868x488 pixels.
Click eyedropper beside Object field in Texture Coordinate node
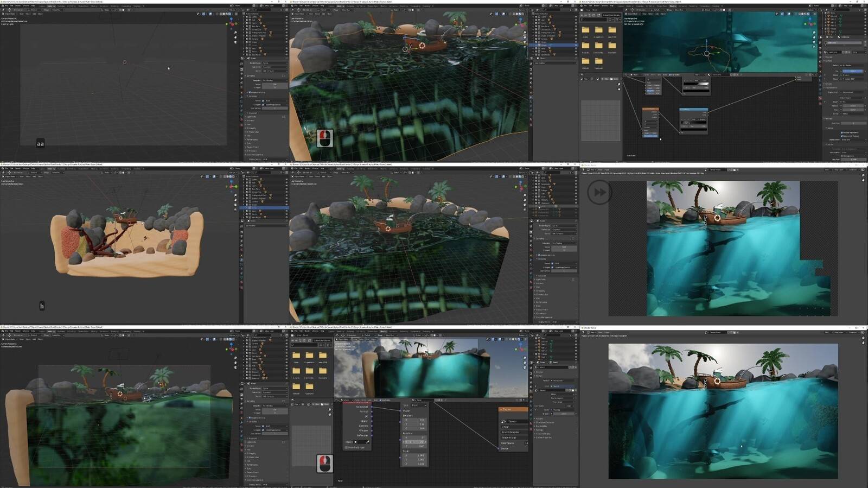click(x=367, y=442)
